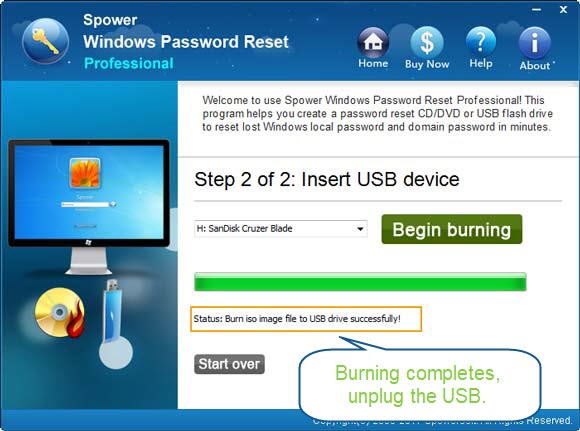Select the blue USB flash drive icon

114,324
